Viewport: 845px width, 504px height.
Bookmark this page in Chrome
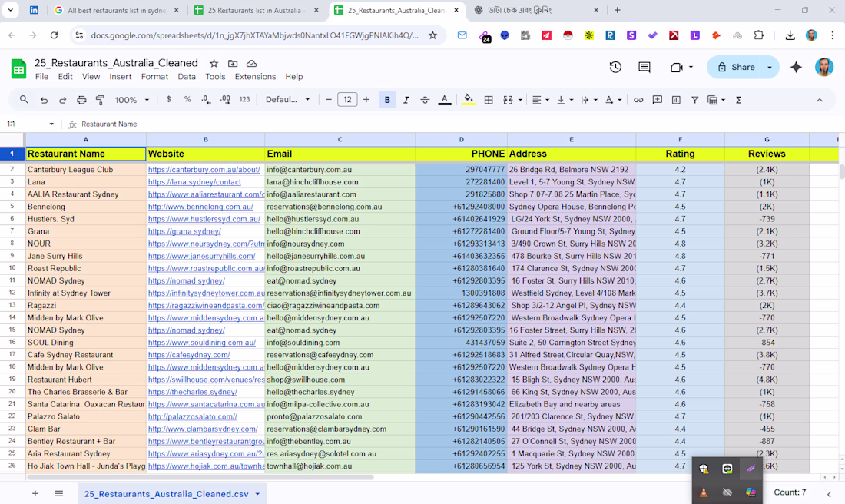pos(432,35)
